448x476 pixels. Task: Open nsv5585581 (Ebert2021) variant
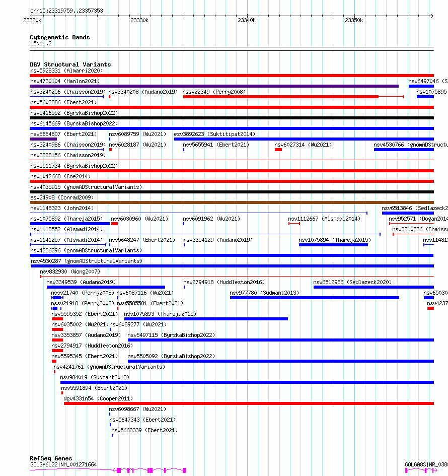[x=150, y=304]
